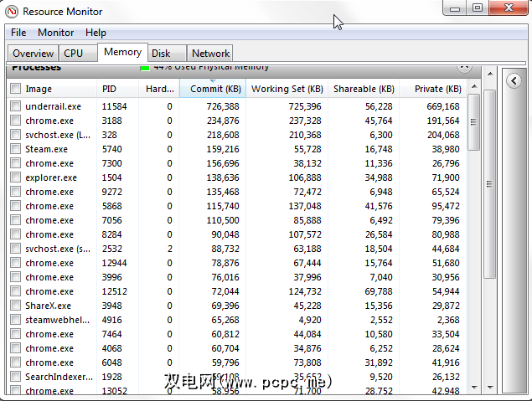Sort by Hard Faults column header
The image size is (532, 401).
tap(159, 89)
